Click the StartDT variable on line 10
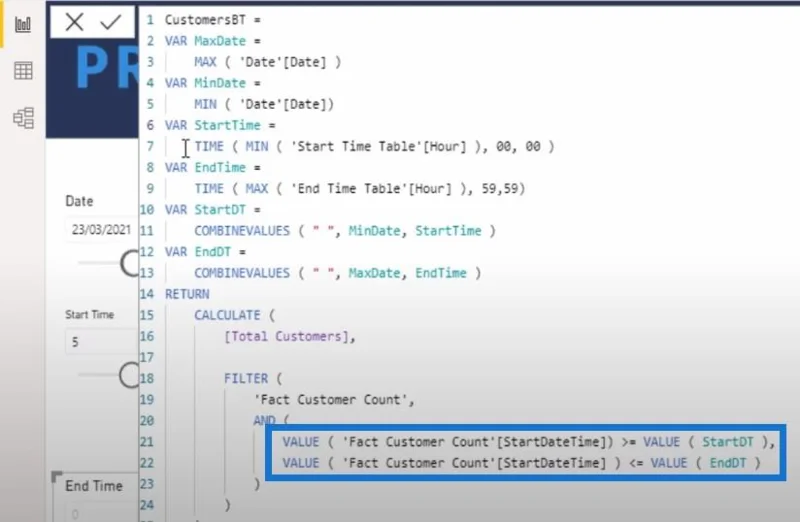Screen dimensions: 800x522 coord(220,210)
